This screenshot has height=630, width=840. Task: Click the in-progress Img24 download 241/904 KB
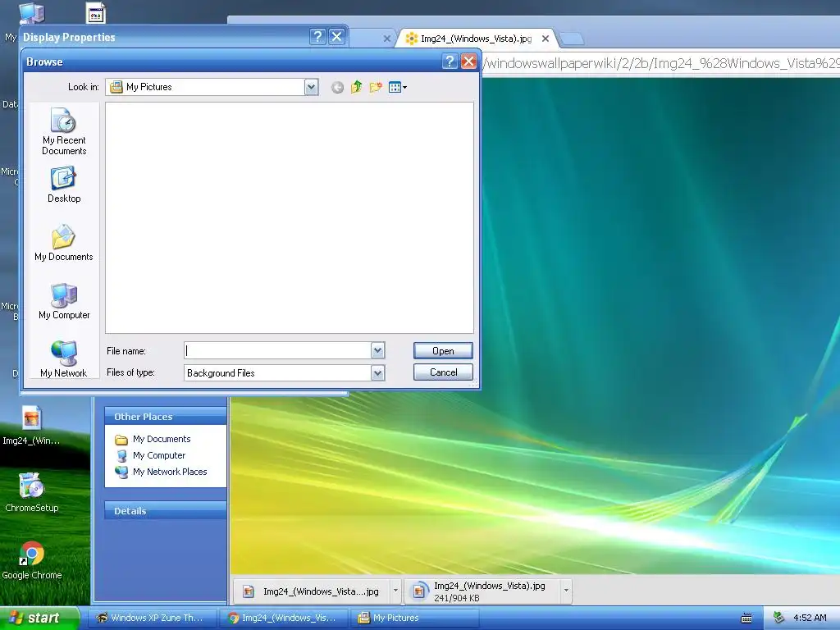(482, 591)
